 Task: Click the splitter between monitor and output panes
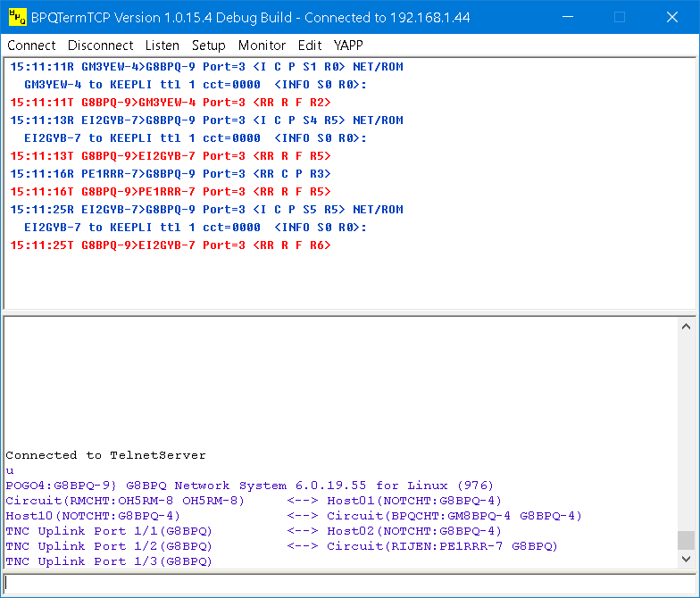[x=348, y=311]
